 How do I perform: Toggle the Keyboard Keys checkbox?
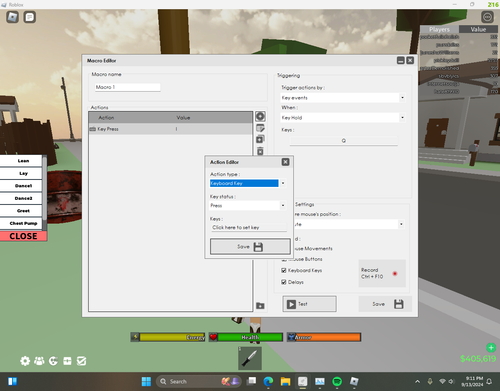[x=284, y=270]
